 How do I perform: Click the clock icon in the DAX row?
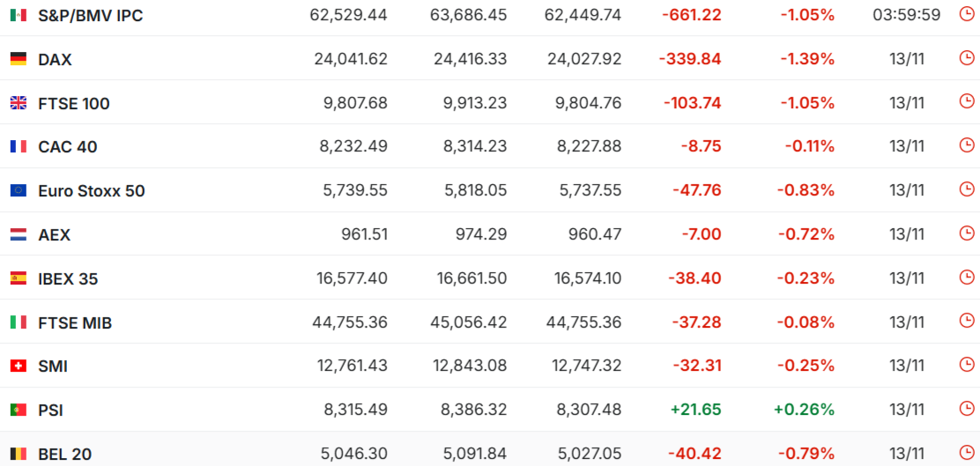coord(966,58)
